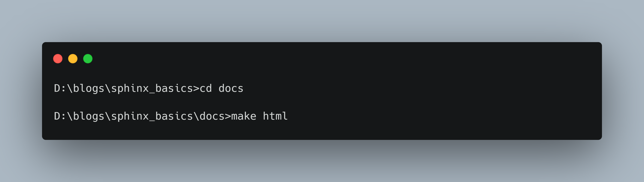Click the 'D:' drive letter on first line
The image size is (644, 182).
pyautogui.click(x=60, y=89)
